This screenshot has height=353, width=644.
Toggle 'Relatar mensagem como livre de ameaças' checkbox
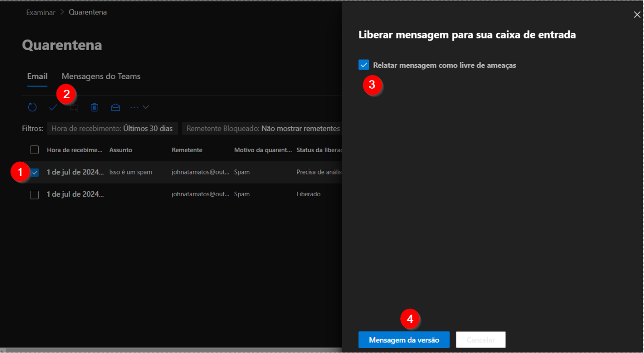click(364, 65)
